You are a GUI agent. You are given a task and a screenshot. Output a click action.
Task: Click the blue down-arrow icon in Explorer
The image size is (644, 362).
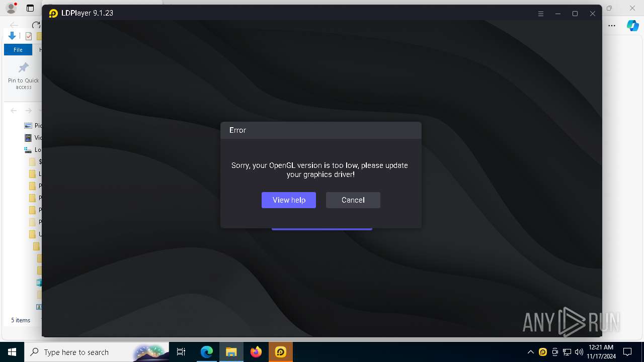pyautogui.click(x=13, y=36)
